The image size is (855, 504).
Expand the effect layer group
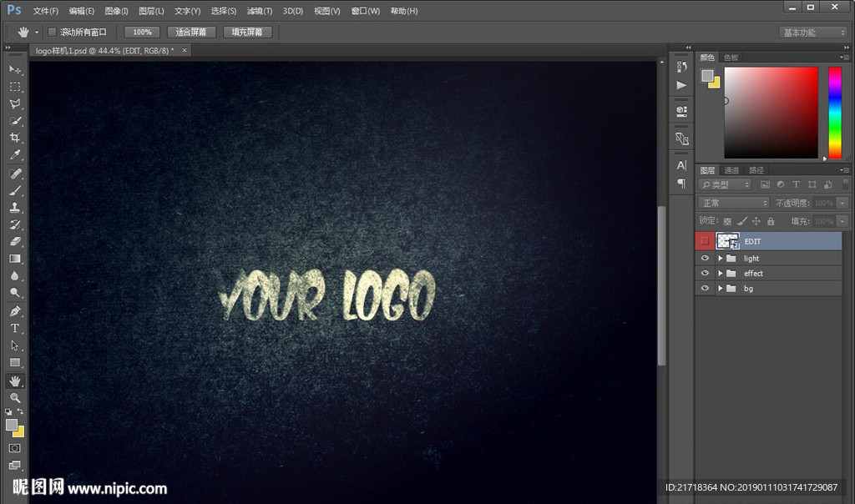coord(720,274)
